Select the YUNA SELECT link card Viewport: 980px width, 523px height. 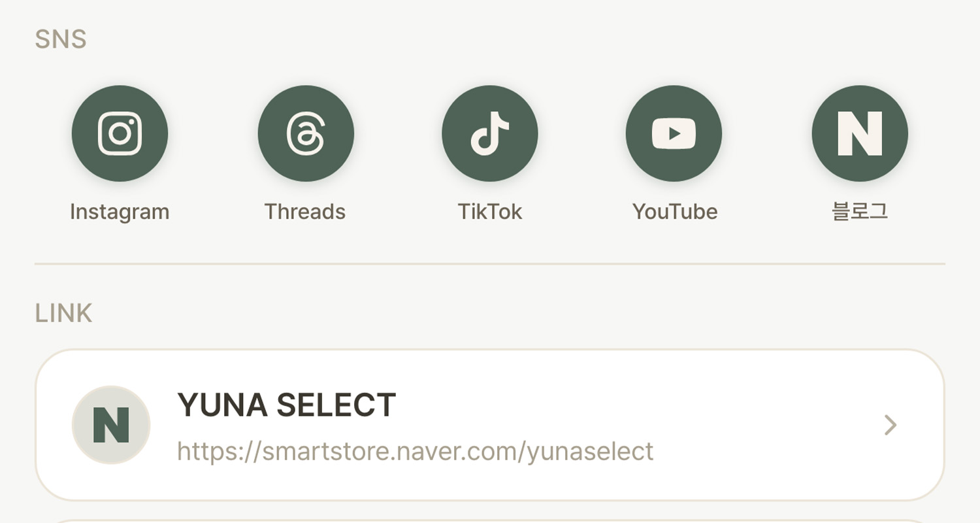pyautogui.click(x=490, y=425)
